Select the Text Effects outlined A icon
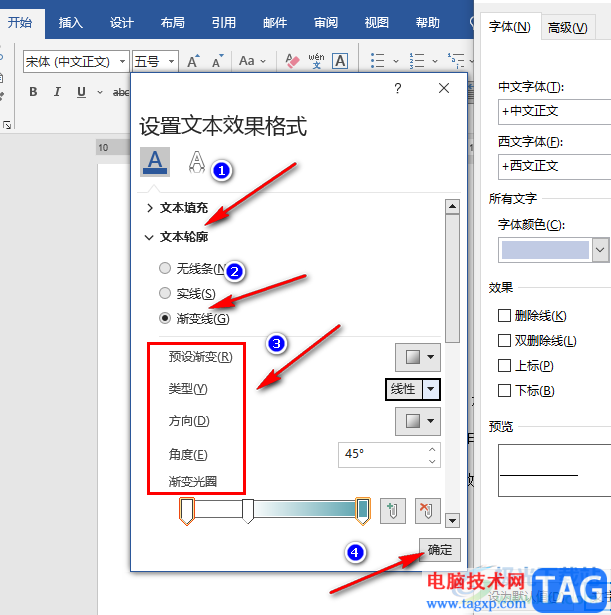 point(196,162)
